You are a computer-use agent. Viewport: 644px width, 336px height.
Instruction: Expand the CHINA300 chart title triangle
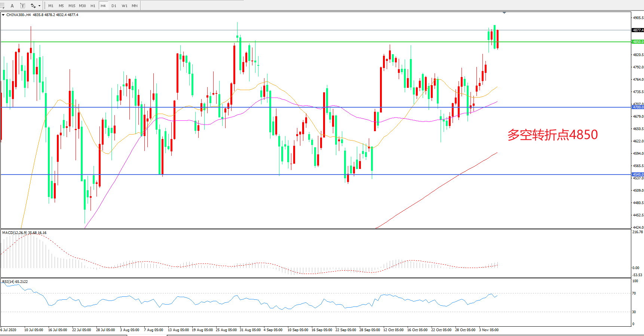click(3, 15)
